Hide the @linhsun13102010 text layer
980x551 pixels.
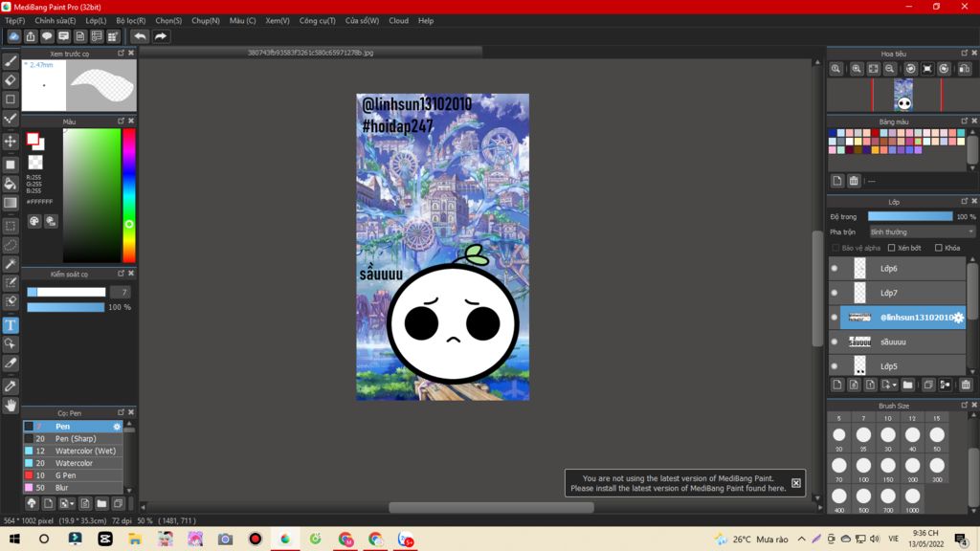[x=835, y=318]
